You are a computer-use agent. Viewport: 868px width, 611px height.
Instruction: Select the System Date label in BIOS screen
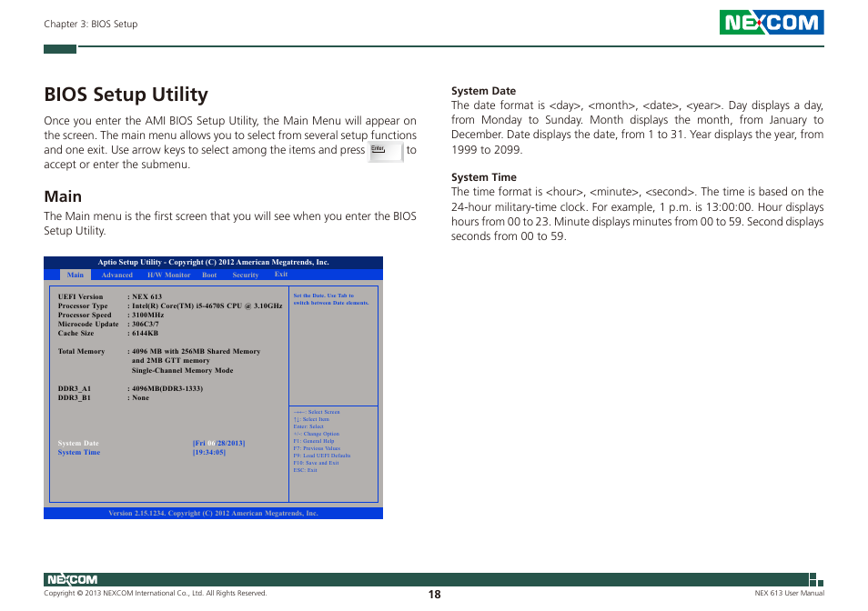[x=78, y=443]
